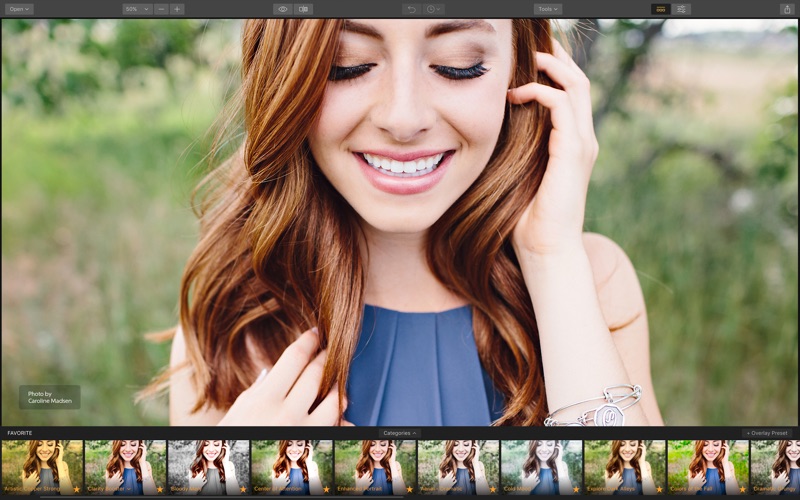Click the share export icon

(786, 9)
